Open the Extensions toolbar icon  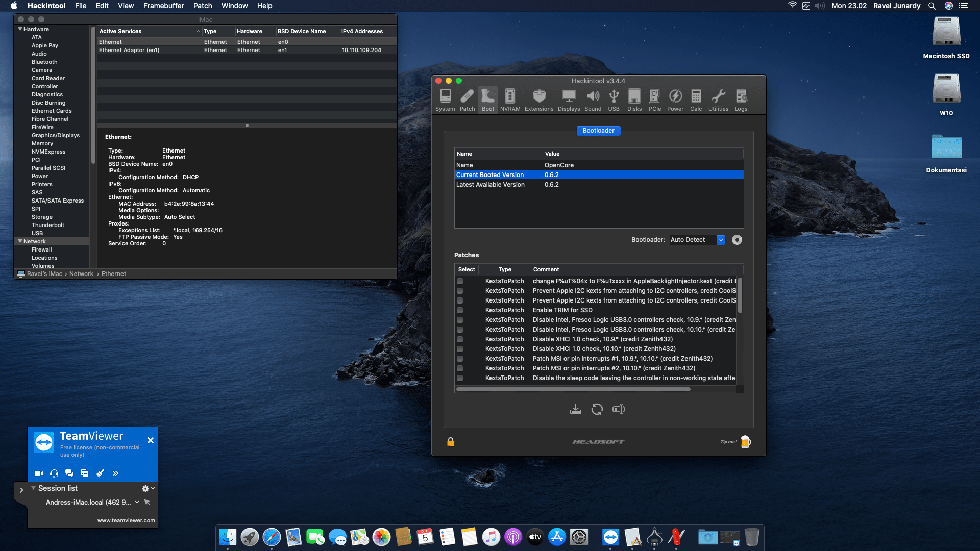click(539, 100)
